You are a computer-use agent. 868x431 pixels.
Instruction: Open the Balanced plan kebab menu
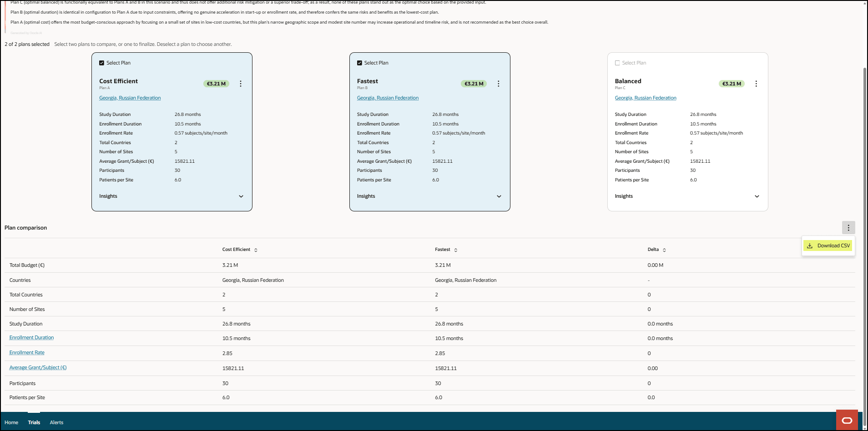tap(756, 84)
